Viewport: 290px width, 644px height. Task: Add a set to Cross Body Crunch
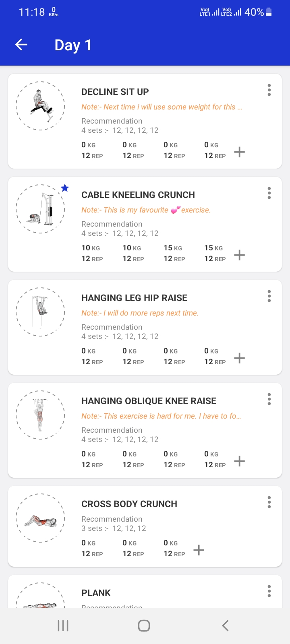(x=199, y=550)
